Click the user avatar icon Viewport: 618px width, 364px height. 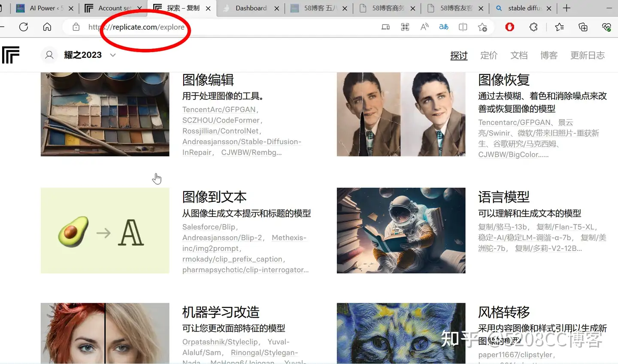point(49,55)
